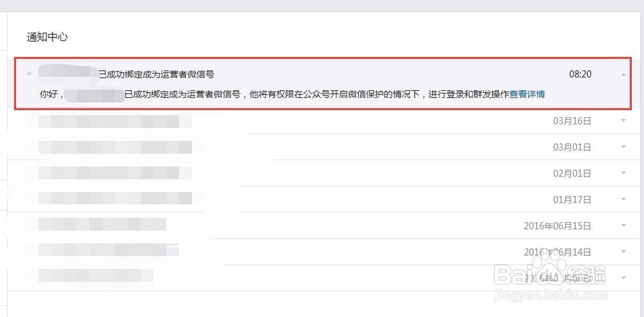Open the blurred notification title dated 2016年06月15日
The image size is (644, 317).
pyautogui.click(x=102, y=224)
